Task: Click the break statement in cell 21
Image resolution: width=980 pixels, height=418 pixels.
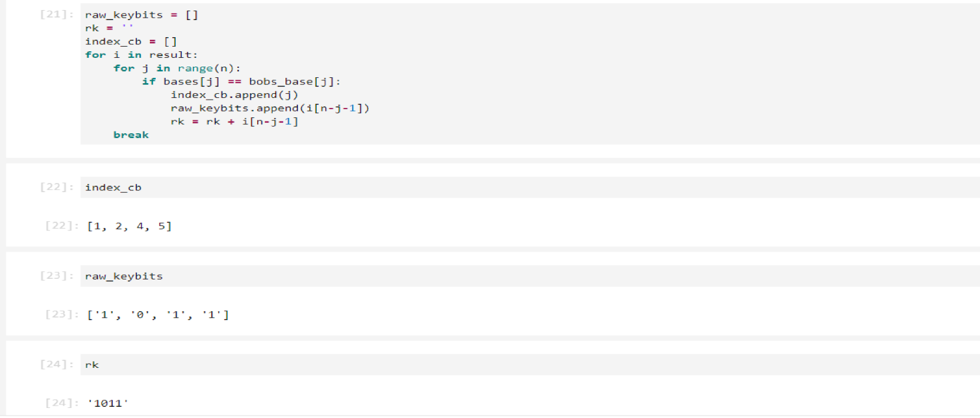Action: click(x=131, y=135)
